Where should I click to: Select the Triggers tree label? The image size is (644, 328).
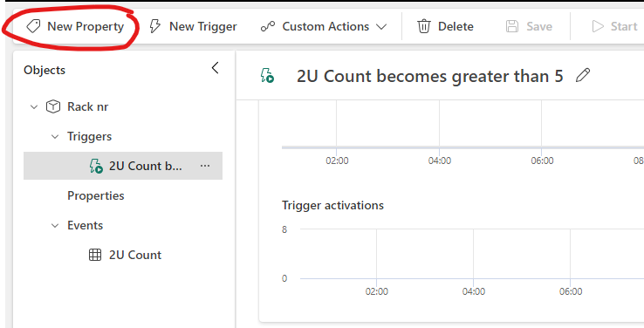click(89, 137)
